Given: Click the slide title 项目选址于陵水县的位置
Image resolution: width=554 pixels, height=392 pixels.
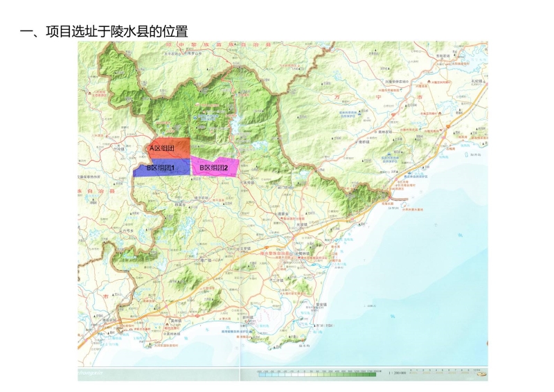Looking at the screenshot, I should pyautogui.click(x=116, y=32).
